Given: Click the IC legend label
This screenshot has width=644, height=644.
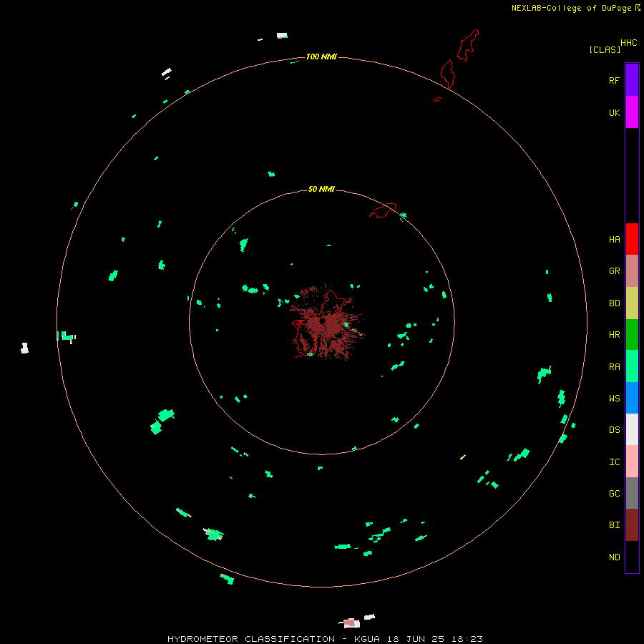Looking at the screenshot, I should [614, 462].
